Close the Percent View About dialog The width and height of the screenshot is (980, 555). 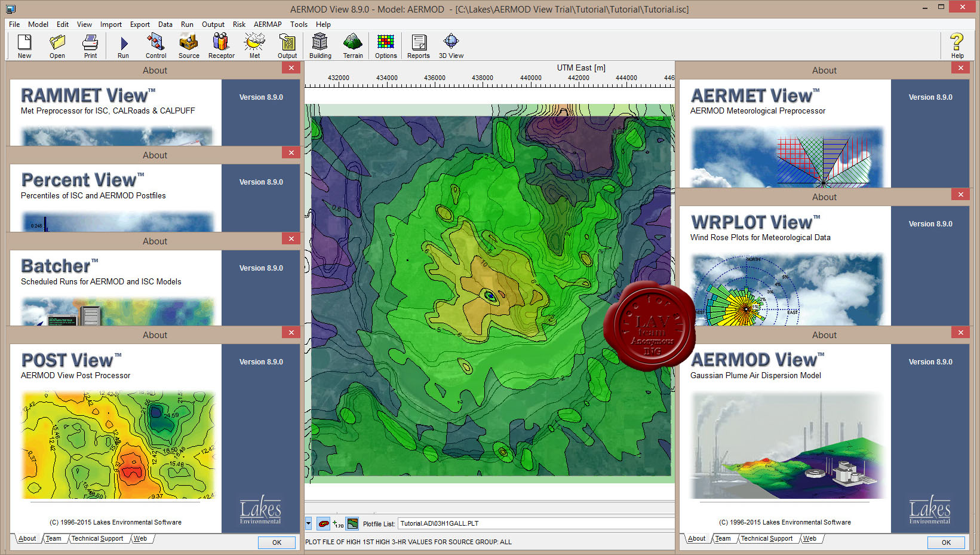291,153
